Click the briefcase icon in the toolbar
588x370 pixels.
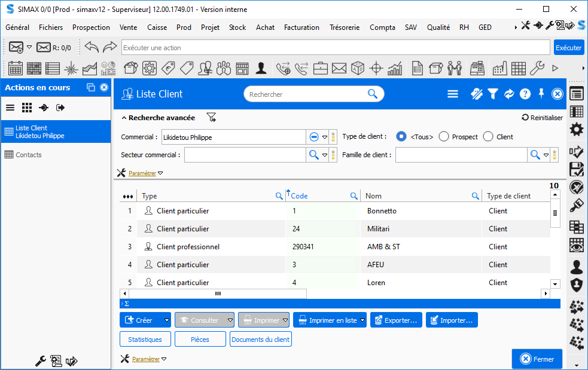click(321, 68)
